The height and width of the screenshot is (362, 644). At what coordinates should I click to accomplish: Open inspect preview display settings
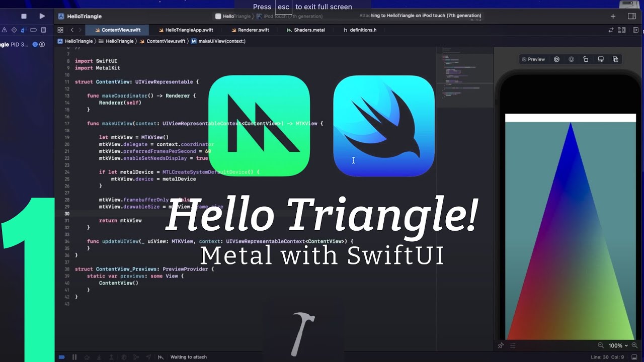click(x=600, y=59)
